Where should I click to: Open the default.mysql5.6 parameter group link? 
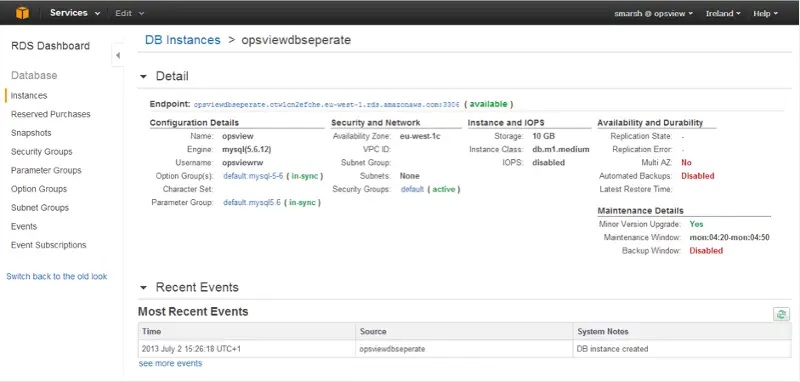point(252,202)
